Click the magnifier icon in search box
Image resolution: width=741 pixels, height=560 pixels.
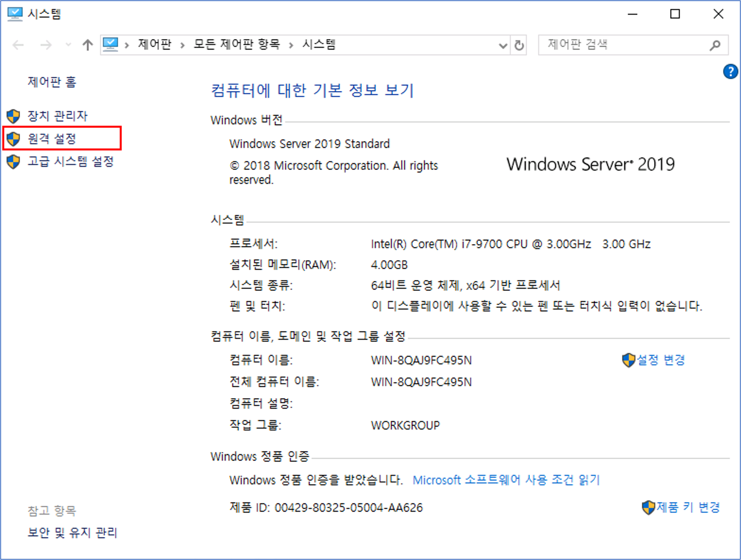715,45
